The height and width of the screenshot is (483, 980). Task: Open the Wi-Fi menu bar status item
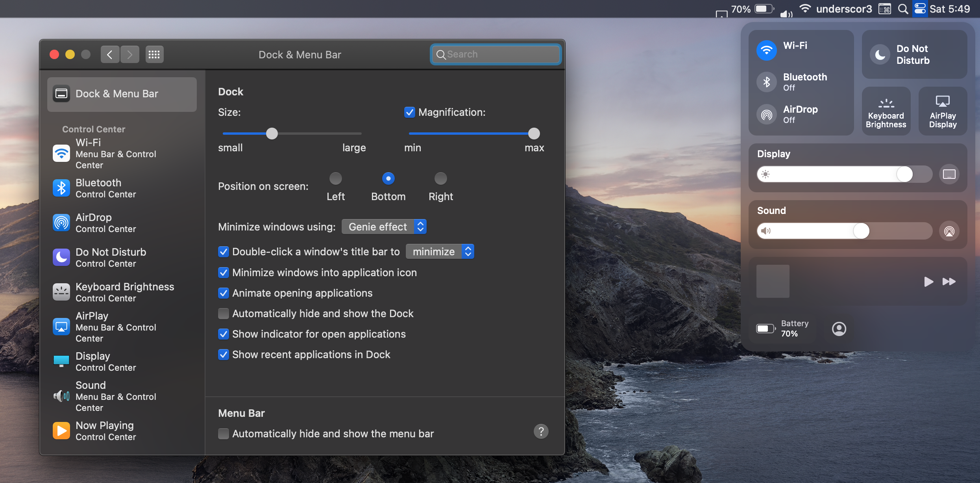click(805, 9)
